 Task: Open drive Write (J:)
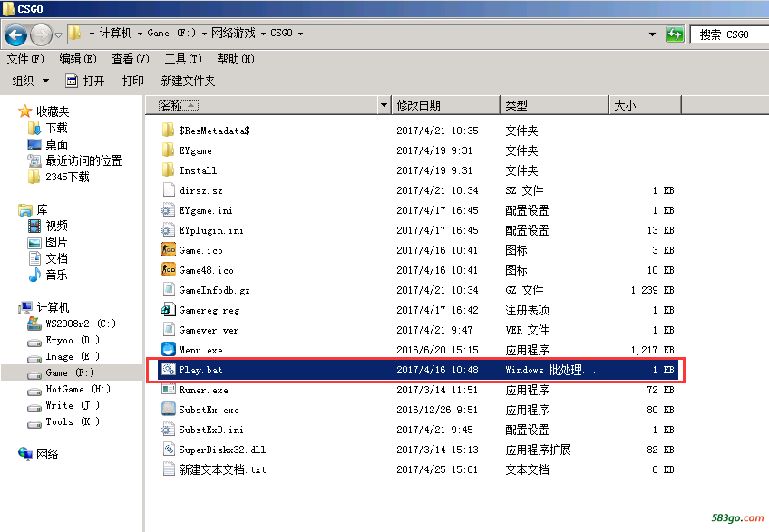pos(73,405)
